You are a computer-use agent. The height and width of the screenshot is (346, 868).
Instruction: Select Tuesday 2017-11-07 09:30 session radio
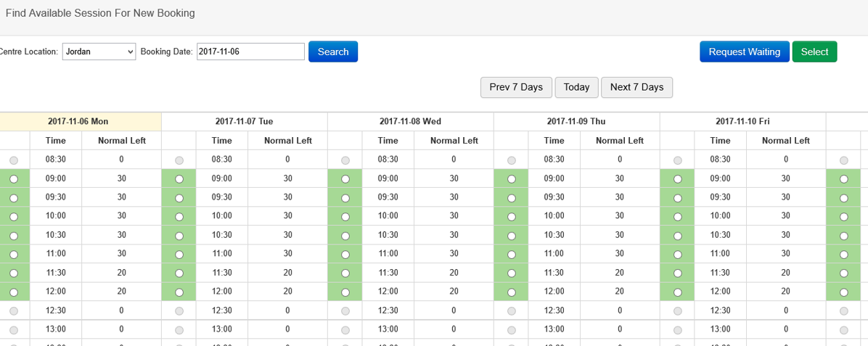pos(179,197)
